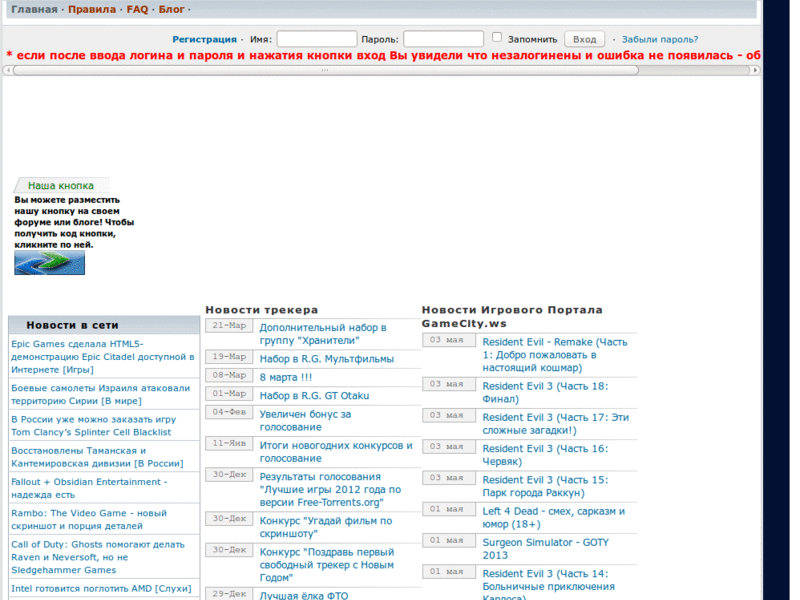Open the Splinter Cell Blacklist news link

93,426
